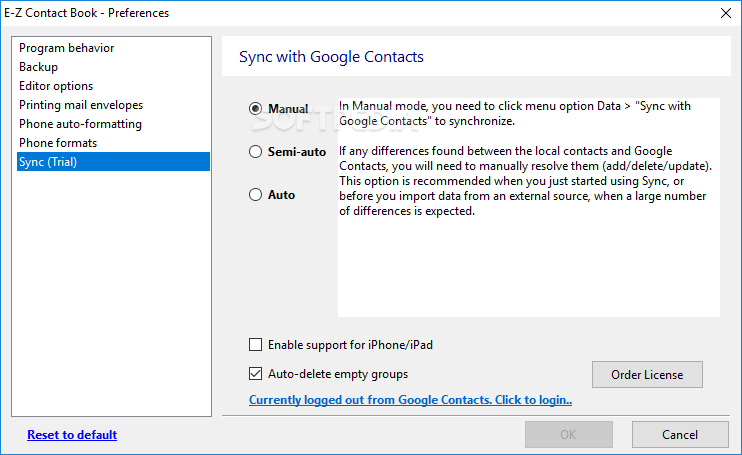Select Printing mail envelopes category
The width and height of the screenshot is (742, 455).
click(113, 105)
